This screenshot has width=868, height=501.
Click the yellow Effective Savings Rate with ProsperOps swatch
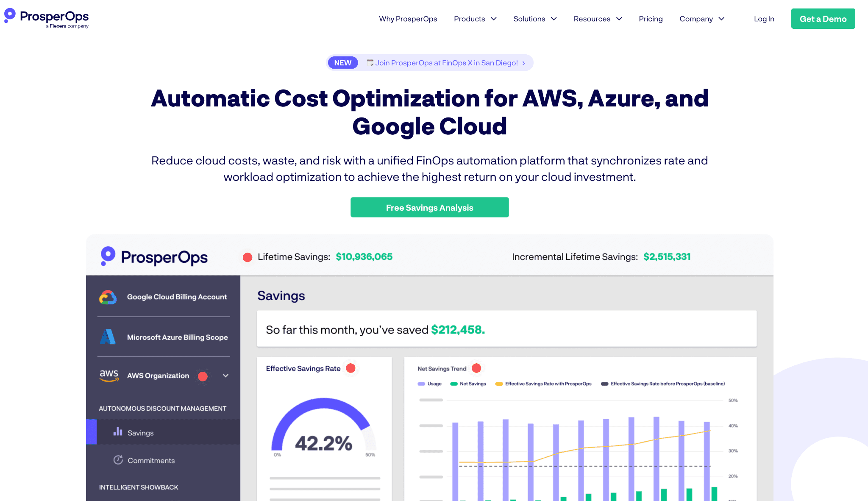tap(499, 384)
